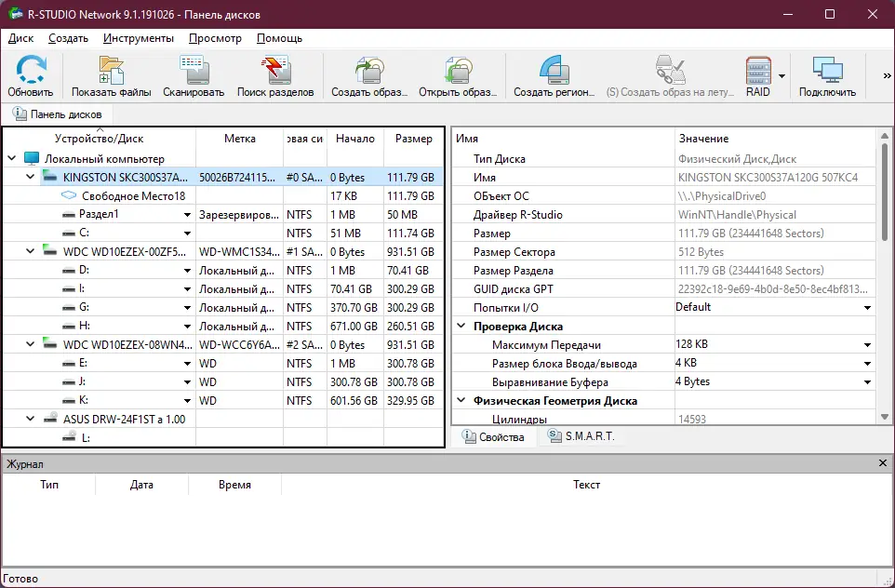Image resolution: width=895 pixels, height=588 pixels.
Task: Open dropdown arrow for partition G:
Action: pyautogui.click(x=187, y=308)
